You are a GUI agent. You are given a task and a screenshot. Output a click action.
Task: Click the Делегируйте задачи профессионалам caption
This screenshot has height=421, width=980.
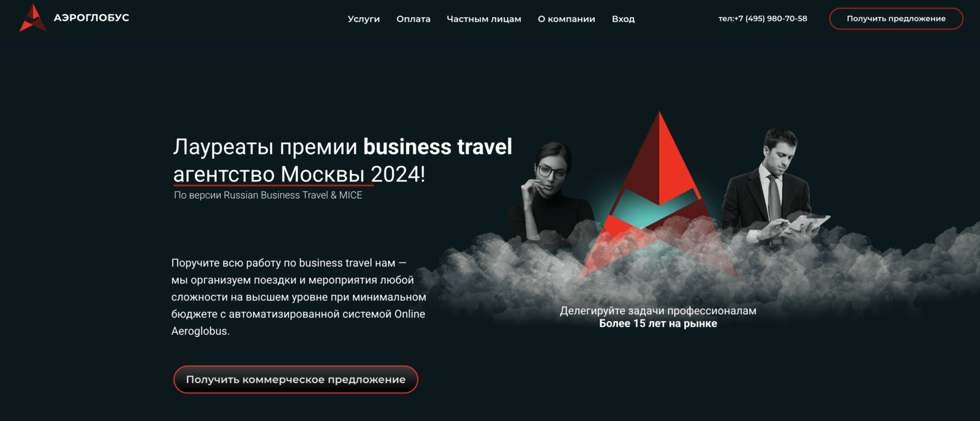tap(658, 311)
